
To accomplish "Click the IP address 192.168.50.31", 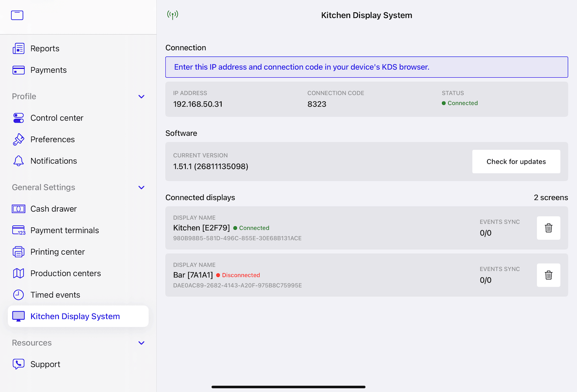I will click(198, 104).
